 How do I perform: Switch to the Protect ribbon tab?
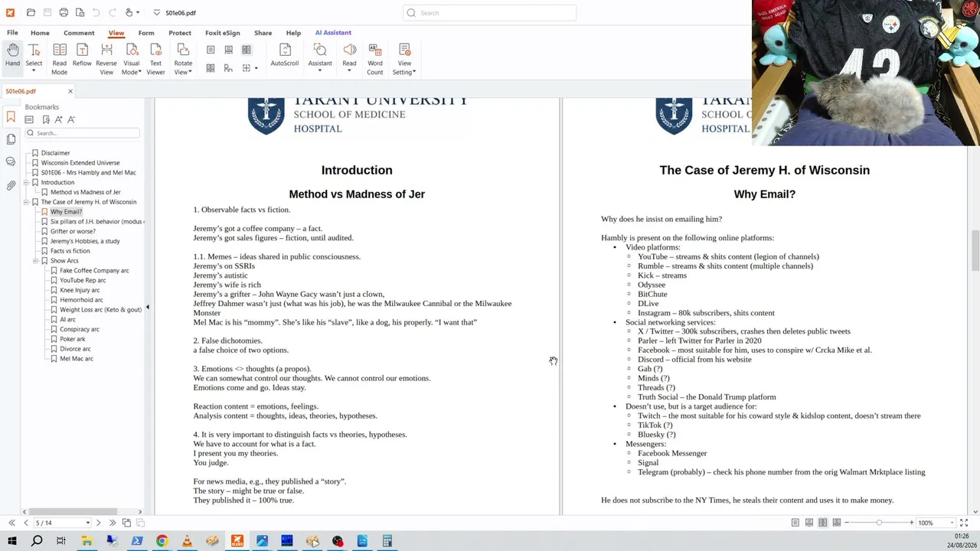180,33
